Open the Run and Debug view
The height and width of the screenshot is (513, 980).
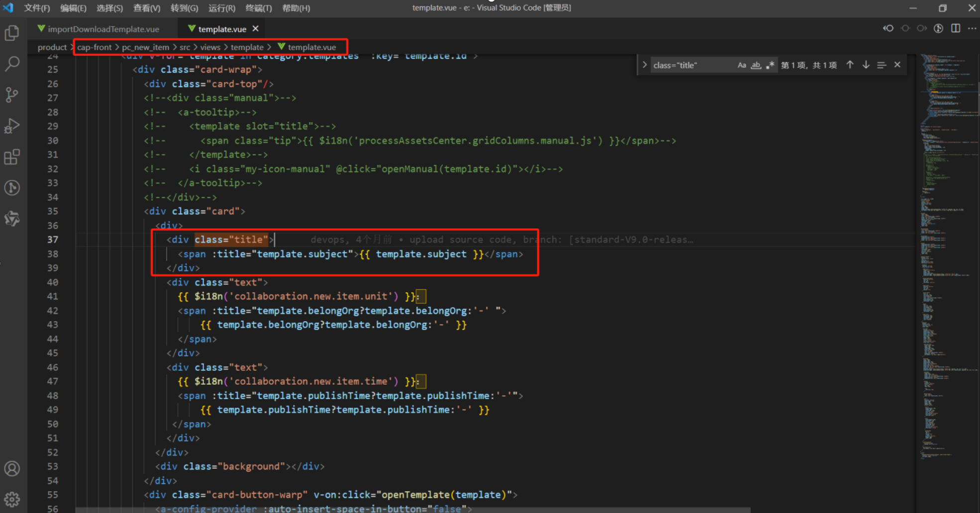tap(12, 126)
